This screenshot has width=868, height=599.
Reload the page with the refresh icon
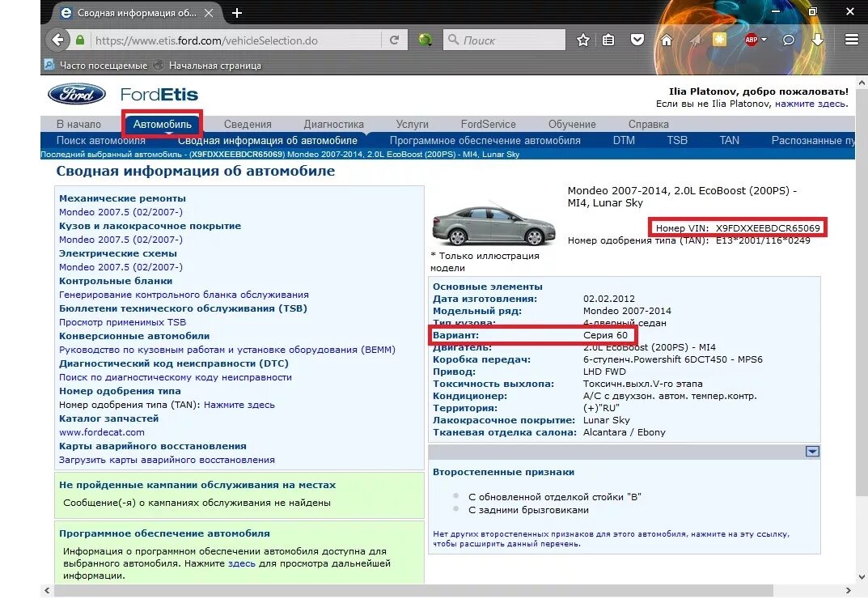coord(394,40)
